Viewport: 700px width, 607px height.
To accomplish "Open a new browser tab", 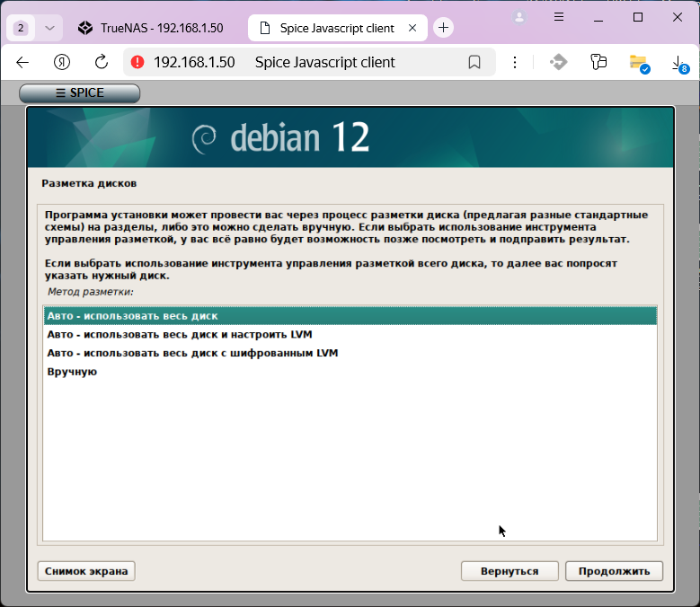I will (443, 28).
